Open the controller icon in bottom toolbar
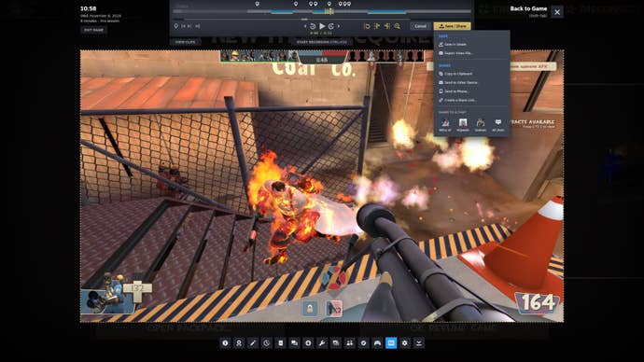 [377, 342]
